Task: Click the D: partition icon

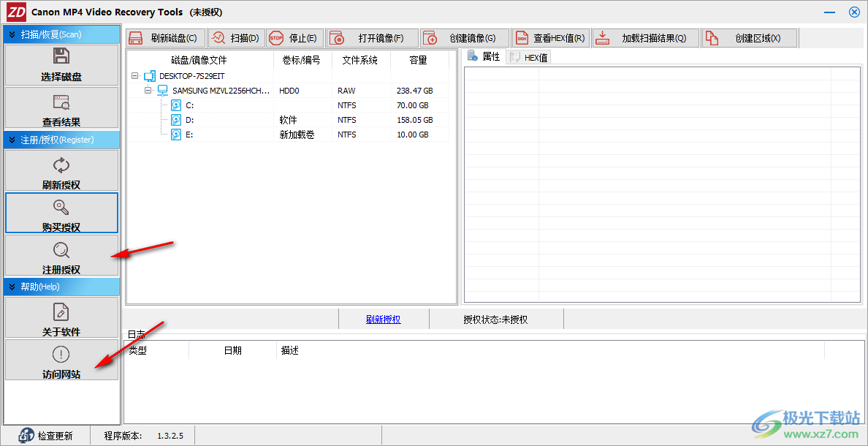Action: coord(176,120)
